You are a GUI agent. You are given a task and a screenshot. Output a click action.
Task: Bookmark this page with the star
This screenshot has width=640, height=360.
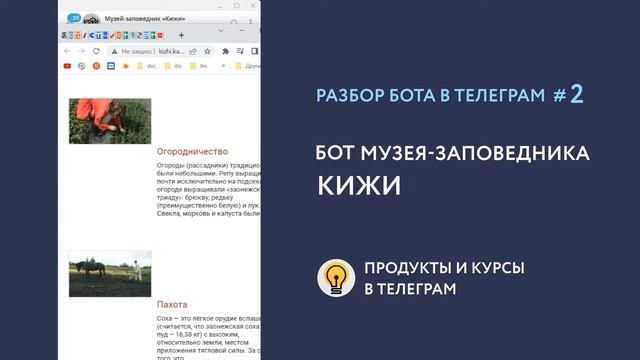tap(207, 51)
